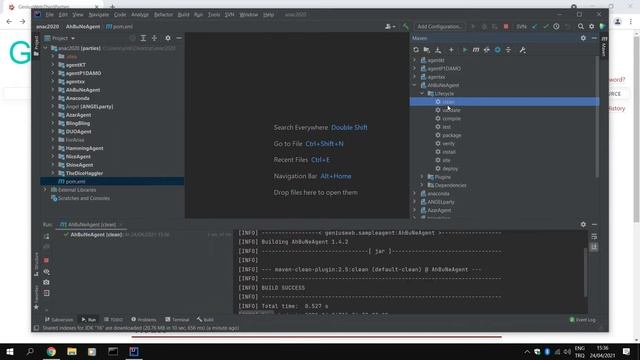640x360 pixels.
Task: Run Maven Build green arrow icon
Action: pos(464,50)
